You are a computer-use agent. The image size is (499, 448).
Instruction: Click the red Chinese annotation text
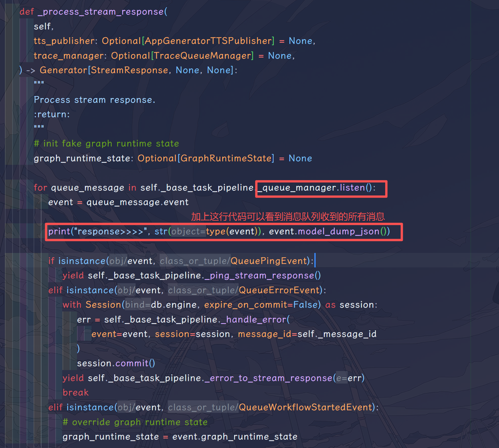point(288,216)
